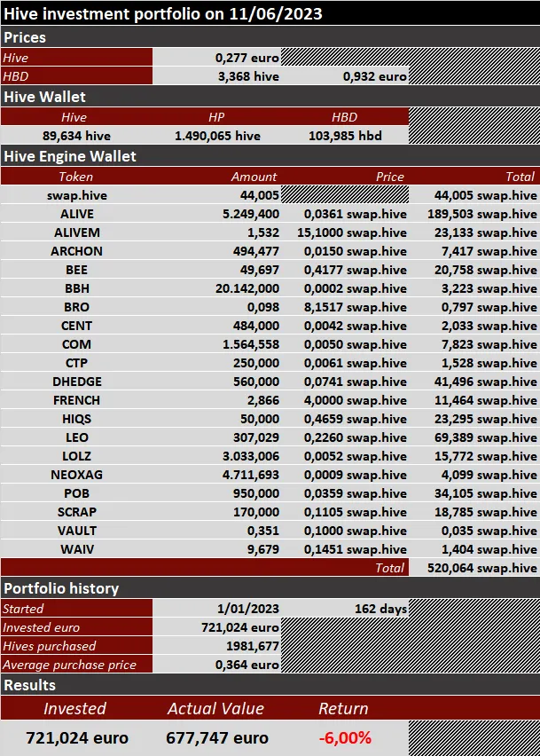Select the SCRAP amount '170,000'
The width and height of the screenshot is (540, 756).
pos(256,512)
